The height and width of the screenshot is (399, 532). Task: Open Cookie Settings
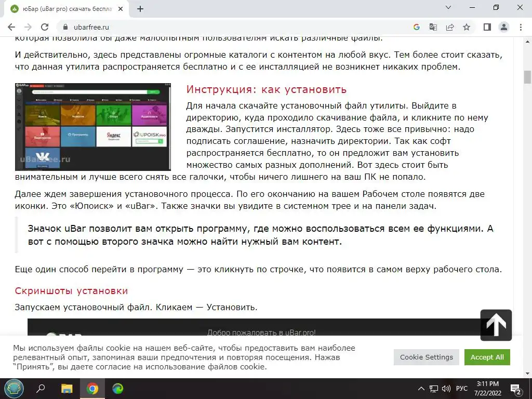tap(426, 357)
